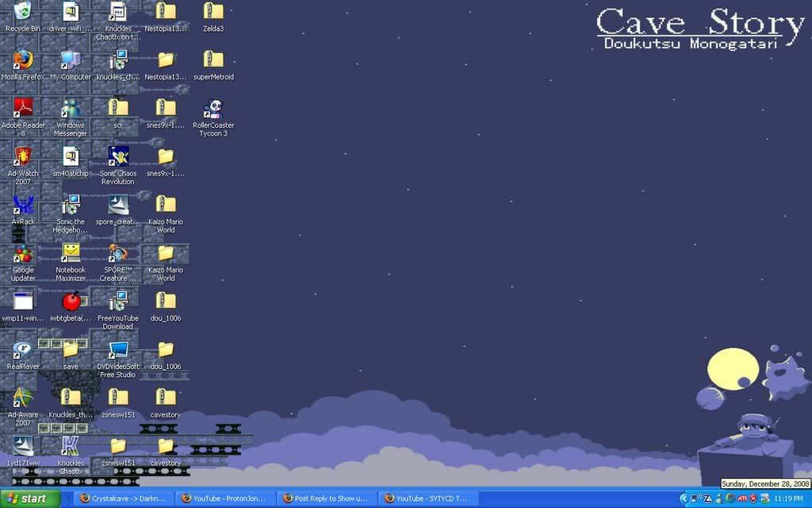Open the Windows start menu button
812x508 pixels.
(x=30, y=498)
